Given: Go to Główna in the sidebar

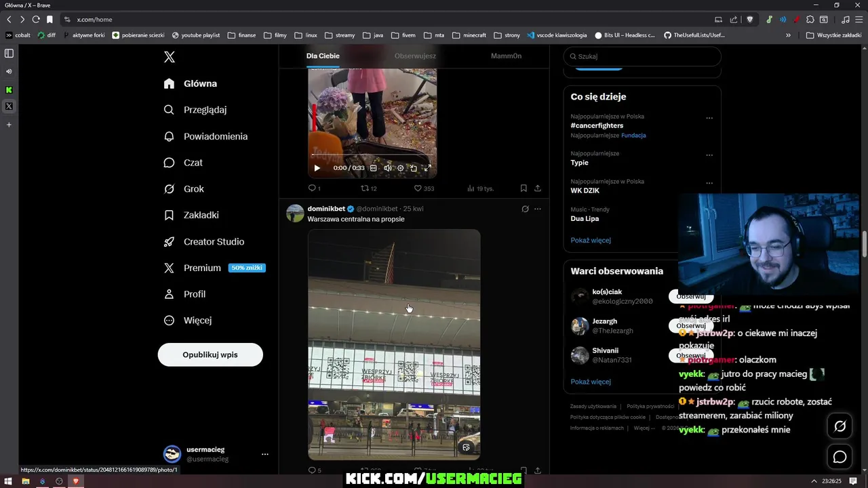Looking at the screenshot, I should [191, 83].
